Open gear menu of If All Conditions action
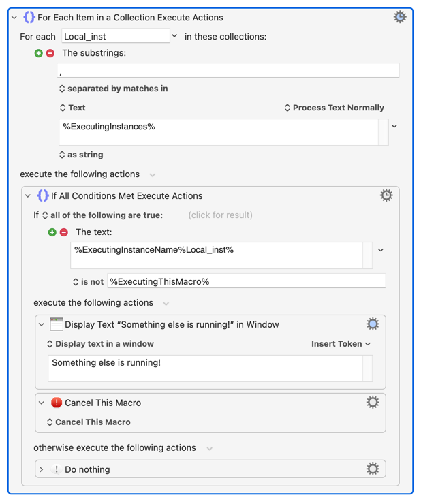 pos(386,195)
